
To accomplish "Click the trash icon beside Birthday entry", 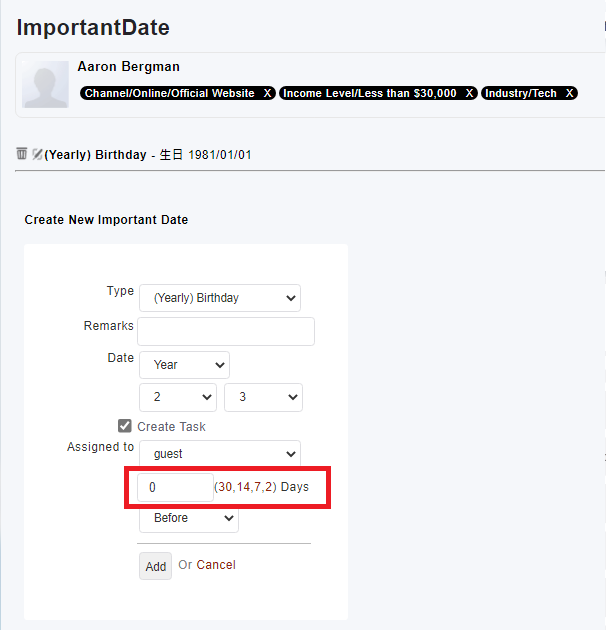I will (x=22, y=154).
